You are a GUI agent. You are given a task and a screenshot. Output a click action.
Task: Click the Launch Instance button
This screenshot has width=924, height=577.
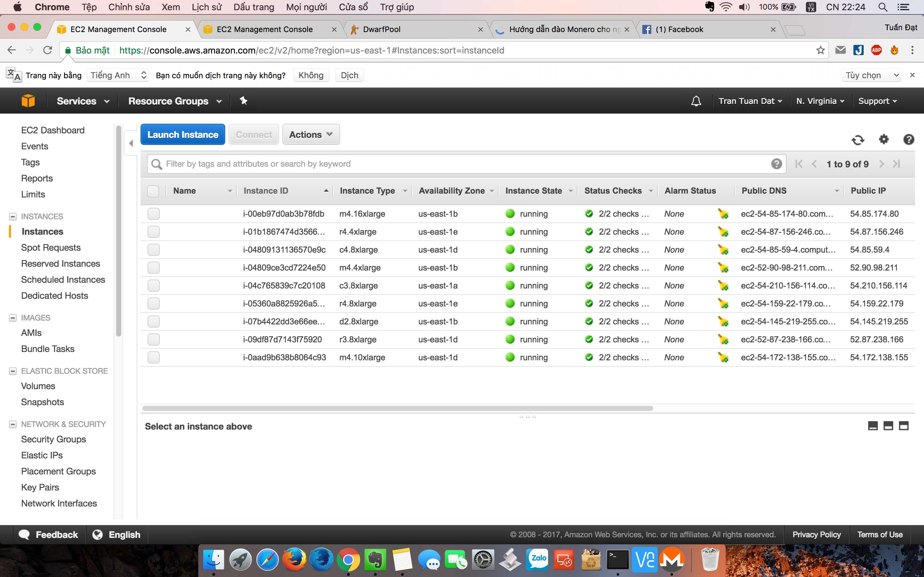[x=183, y=135]
